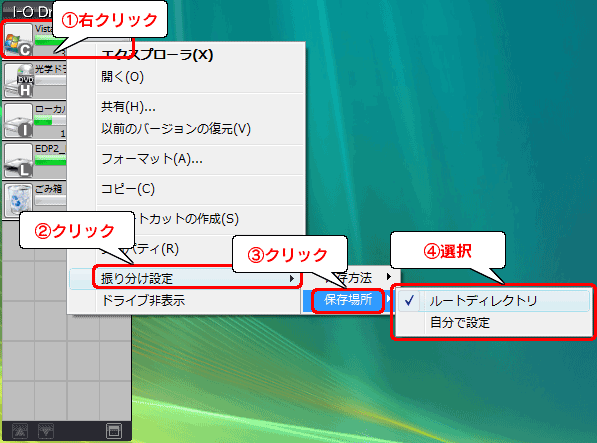597x443 pixels.
Task: Select 以前のバージョンの復元(V) entry
Action: point(176,129)
